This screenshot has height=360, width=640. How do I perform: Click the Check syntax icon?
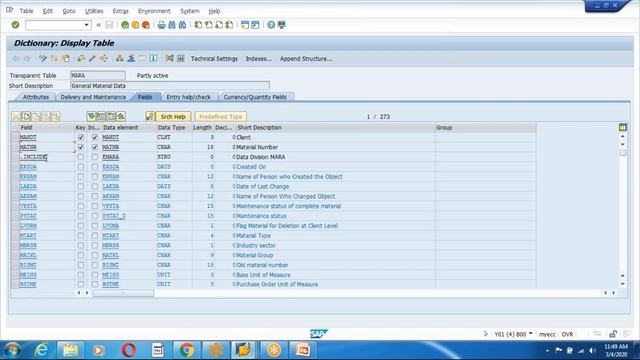click(x=81, y=59)
